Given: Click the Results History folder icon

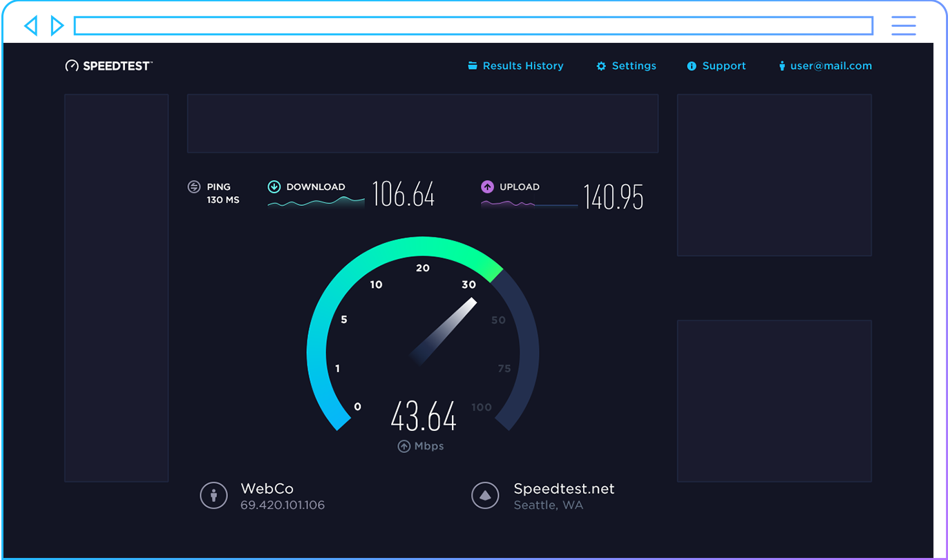Looking at the screenshot, I should point(473,66).
